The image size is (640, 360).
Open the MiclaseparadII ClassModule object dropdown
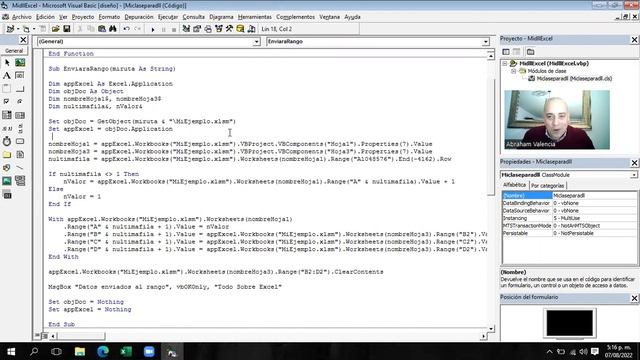[633, 175]
